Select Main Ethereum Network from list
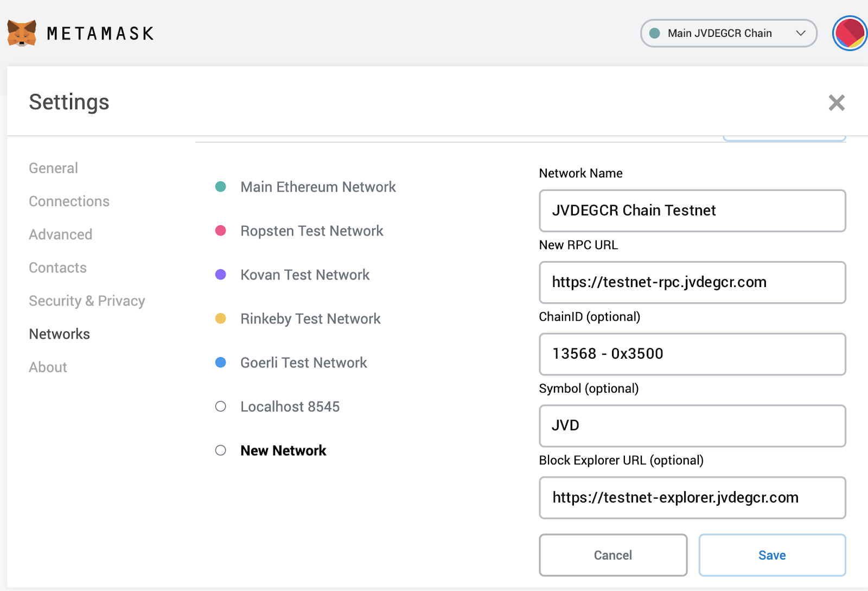The width and height of the screenshot is (868, 591). [318, 187]
